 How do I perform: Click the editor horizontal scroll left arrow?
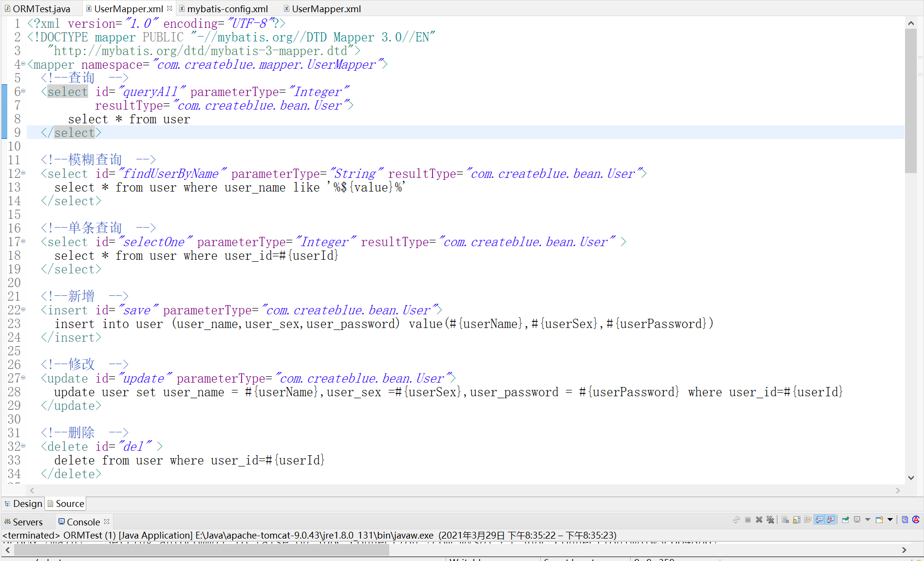(x=32, y=491)
